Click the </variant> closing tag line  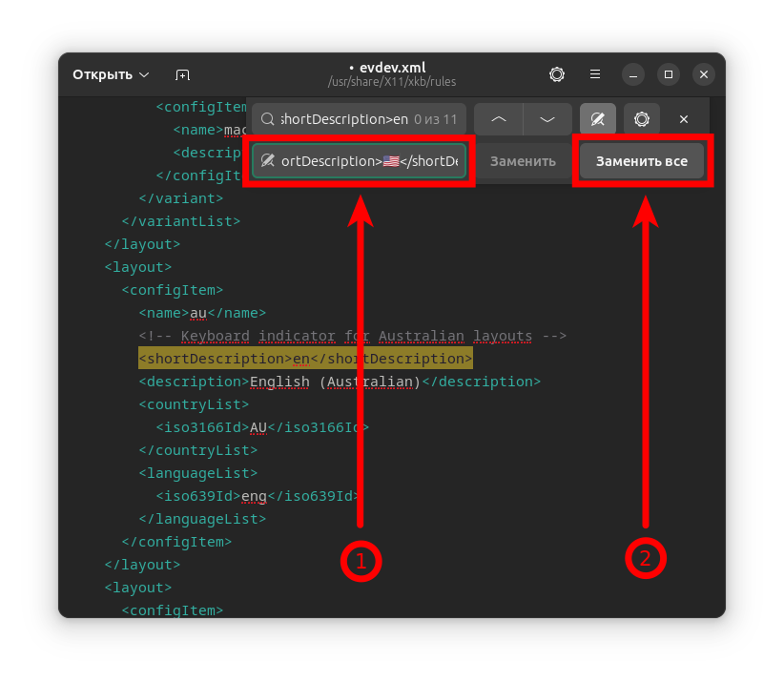point(181,198)
